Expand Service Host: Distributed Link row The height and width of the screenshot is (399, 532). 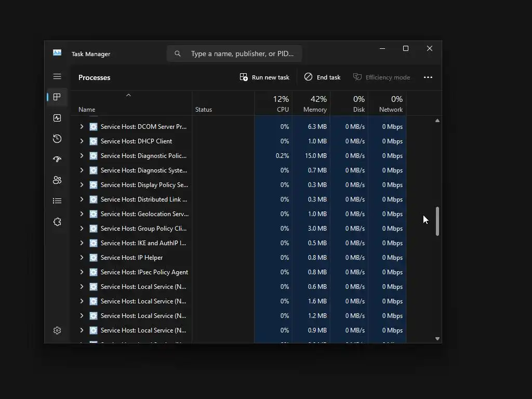click(82, 199)
